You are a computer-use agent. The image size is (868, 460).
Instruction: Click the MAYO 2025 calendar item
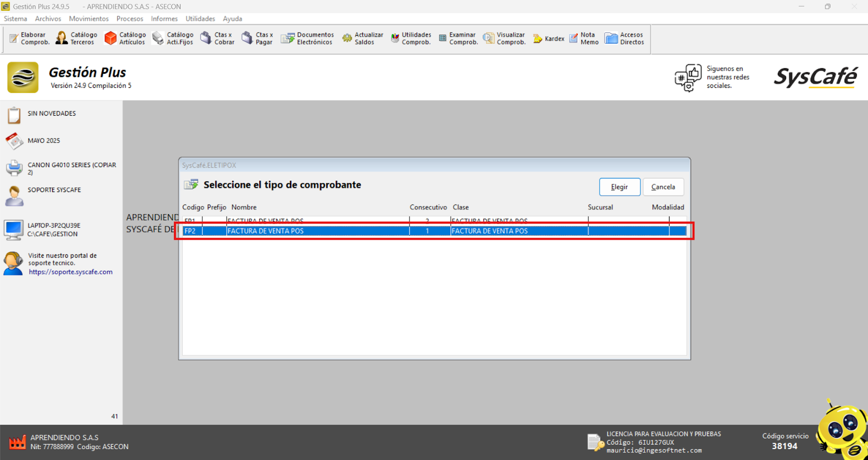point(43,140)
